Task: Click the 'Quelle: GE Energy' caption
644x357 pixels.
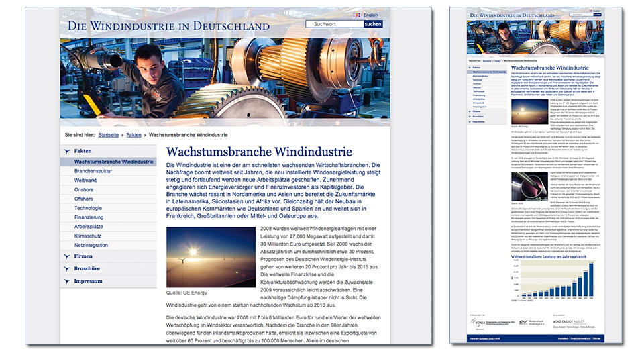Action: [x=186, y=293]
